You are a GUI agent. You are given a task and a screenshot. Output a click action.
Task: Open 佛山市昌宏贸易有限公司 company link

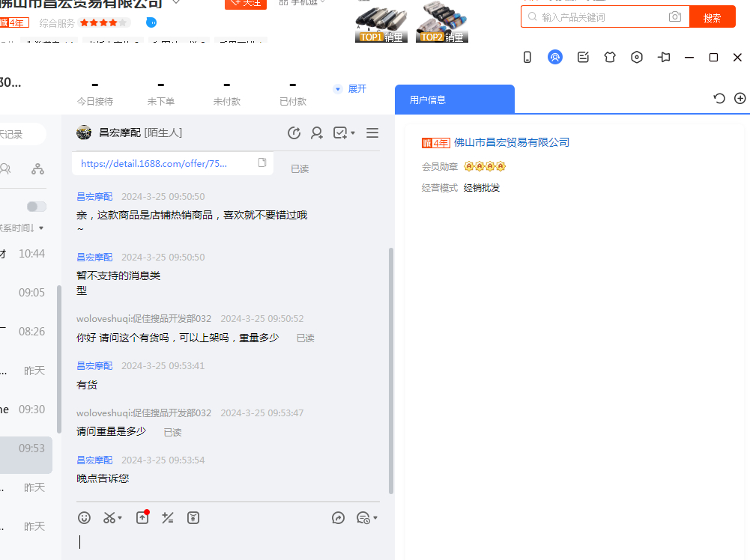pos(511,142)
